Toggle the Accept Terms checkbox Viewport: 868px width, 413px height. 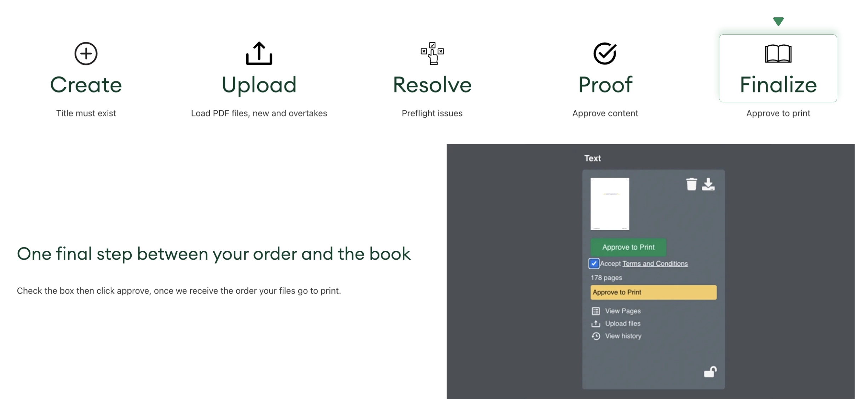(x=594, y=264)
